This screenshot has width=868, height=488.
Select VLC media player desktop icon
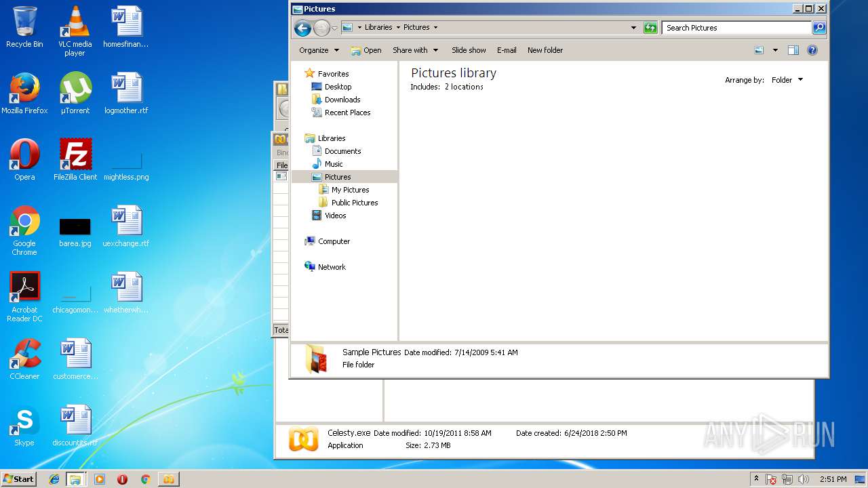pos(75,31)
